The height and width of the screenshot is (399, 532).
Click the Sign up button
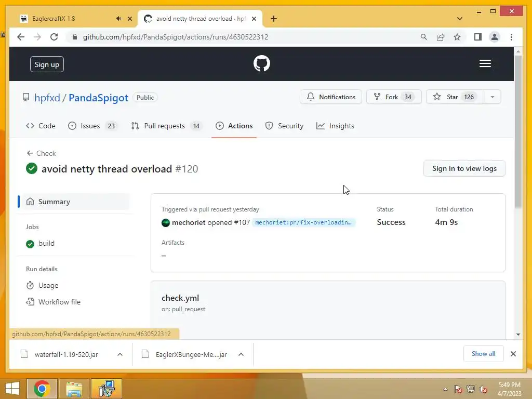[47, 64]
